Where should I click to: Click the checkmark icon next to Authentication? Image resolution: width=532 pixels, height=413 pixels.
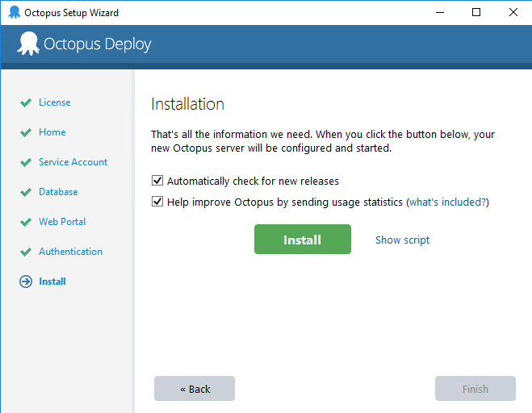[26, 252]
